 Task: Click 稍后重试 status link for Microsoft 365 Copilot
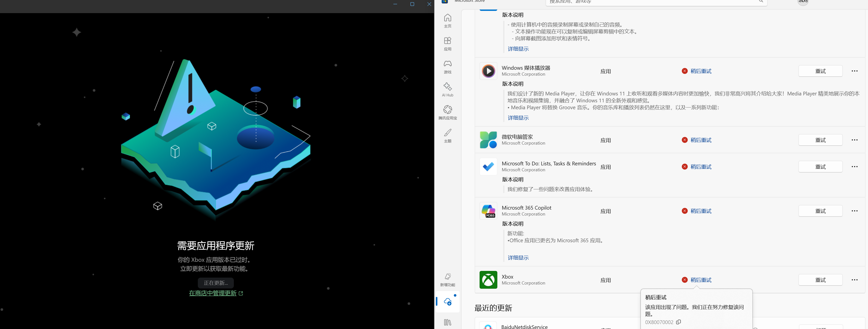click(x=701, y=211)
